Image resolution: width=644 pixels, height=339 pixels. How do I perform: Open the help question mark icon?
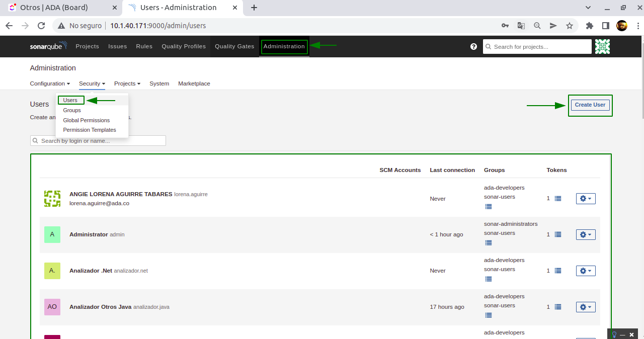473,46
